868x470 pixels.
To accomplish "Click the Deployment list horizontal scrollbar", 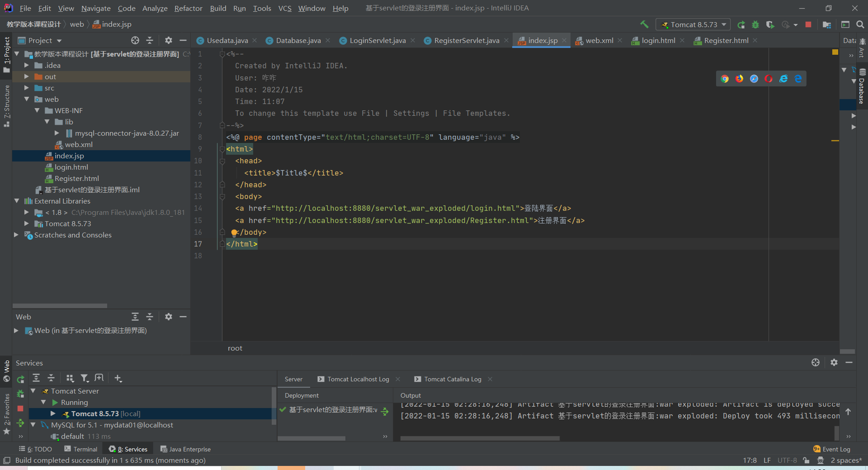I will point(311,438).
